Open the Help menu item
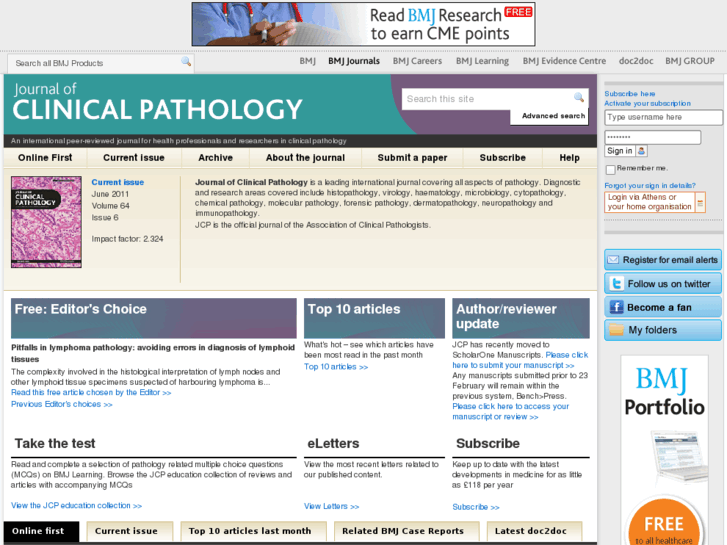The height and width of the screenshot is (545, 727). [x=569, y=158]
